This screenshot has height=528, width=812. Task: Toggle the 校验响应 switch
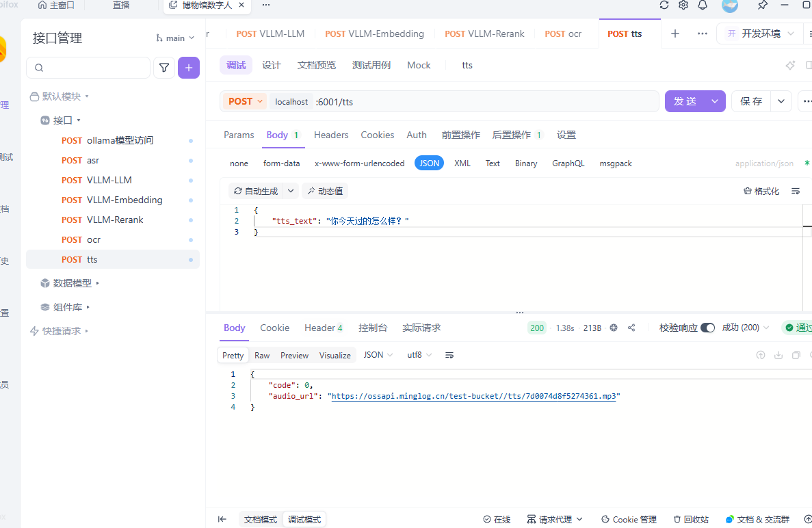click(707, 328)
